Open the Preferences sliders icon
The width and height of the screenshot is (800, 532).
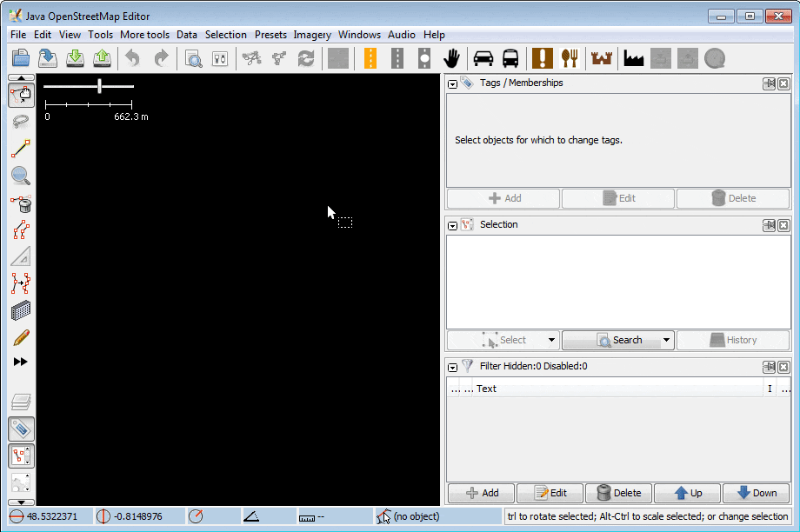[x=221, y=58]
